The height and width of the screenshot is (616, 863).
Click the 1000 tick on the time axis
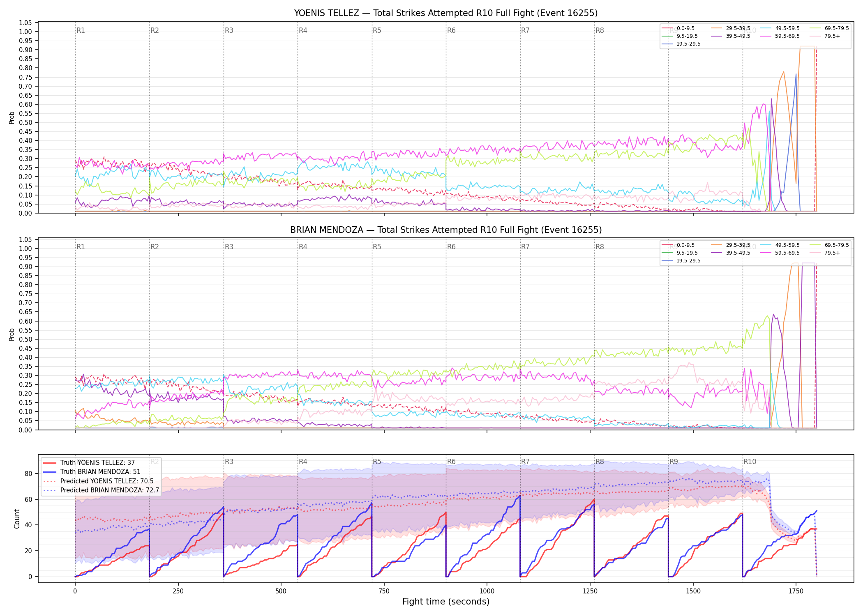pyautogui.click(x=487, y=591)
